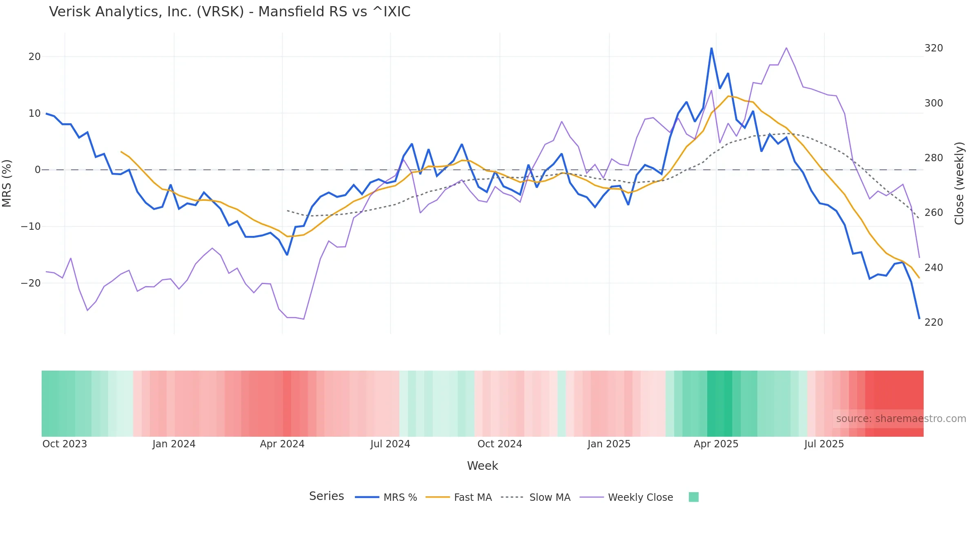Click the right axis tick '260'

pyautogui.click(x=934, y=213)
